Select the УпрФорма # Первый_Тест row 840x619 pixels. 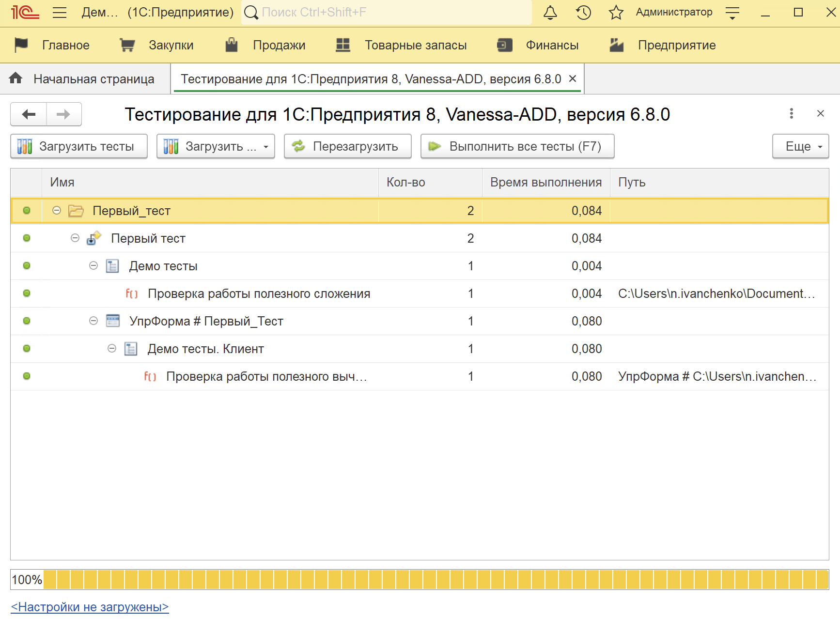(420, 321)
